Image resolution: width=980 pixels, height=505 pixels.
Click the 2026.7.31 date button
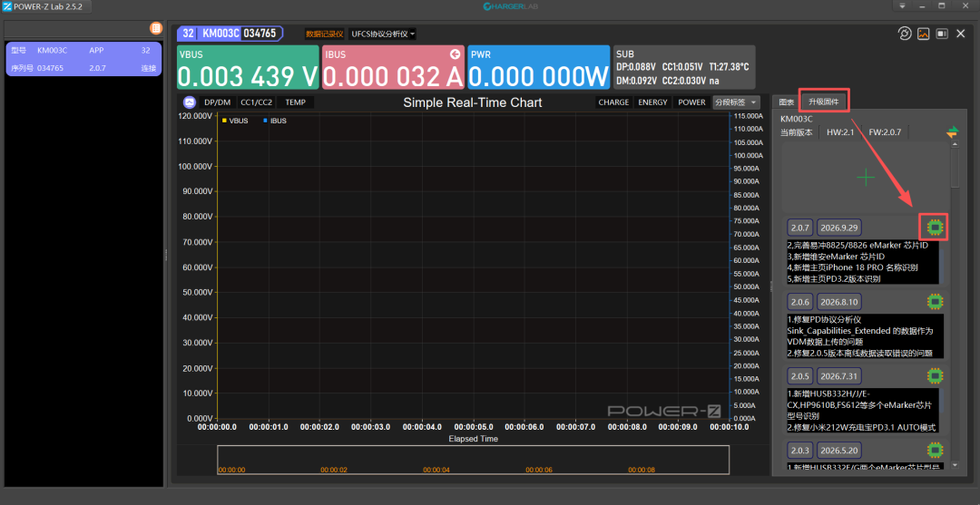coord(838,376)
